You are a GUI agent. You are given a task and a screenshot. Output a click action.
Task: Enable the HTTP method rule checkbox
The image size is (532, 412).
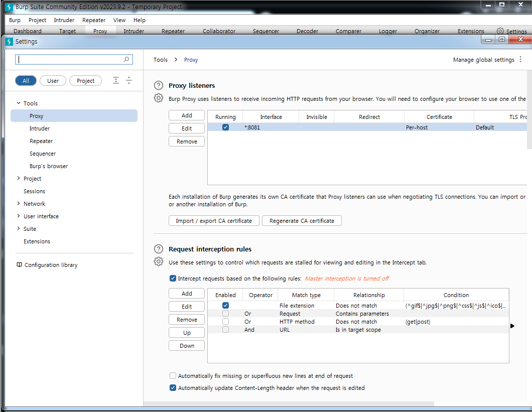pyautogui.click(x=226, y=321)
